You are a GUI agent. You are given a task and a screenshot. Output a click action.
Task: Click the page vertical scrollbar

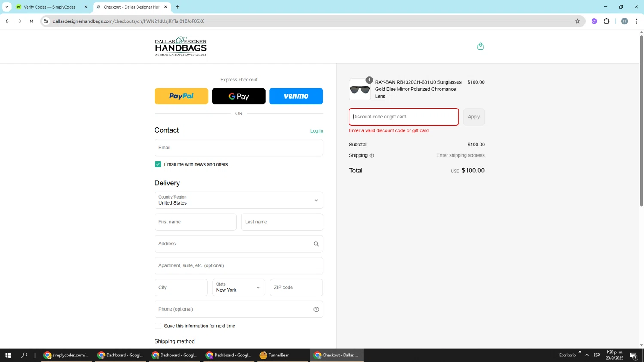[641, 120]
